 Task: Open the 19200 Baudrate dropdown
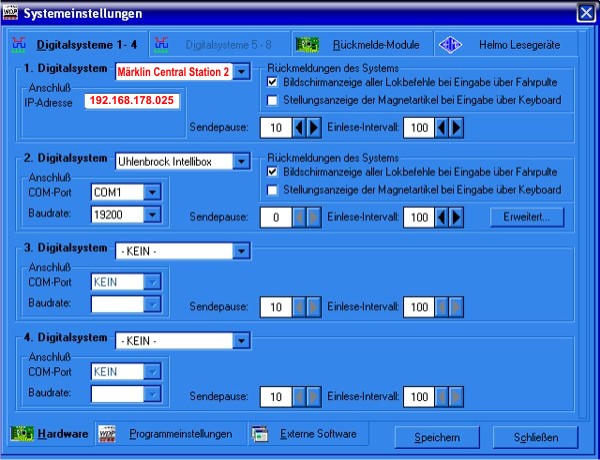coord(151,214)
